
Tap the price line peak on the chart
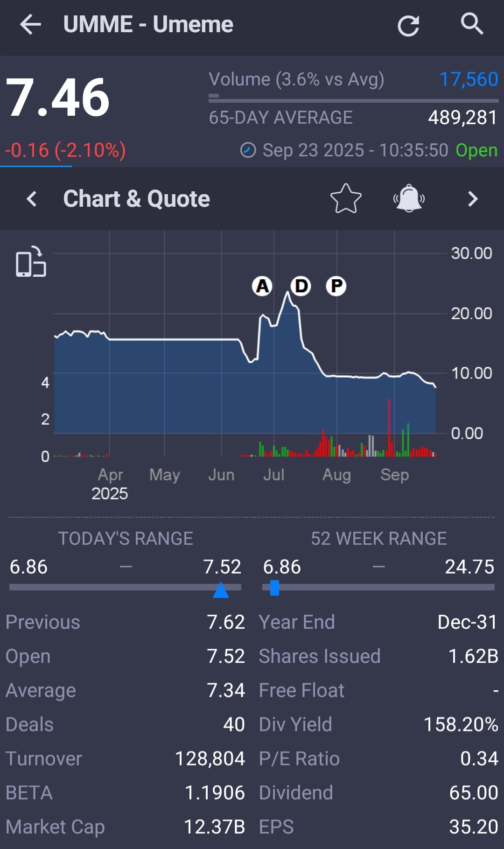pyautogui.click(x=288, y=293)
